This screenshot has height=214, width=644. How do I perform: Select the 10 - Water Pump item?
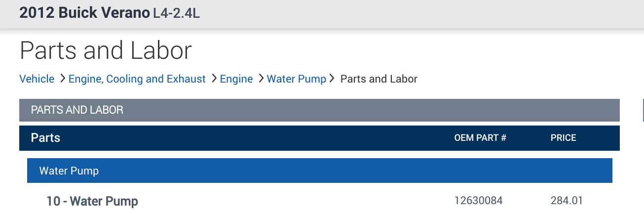[x=92, y=201]
